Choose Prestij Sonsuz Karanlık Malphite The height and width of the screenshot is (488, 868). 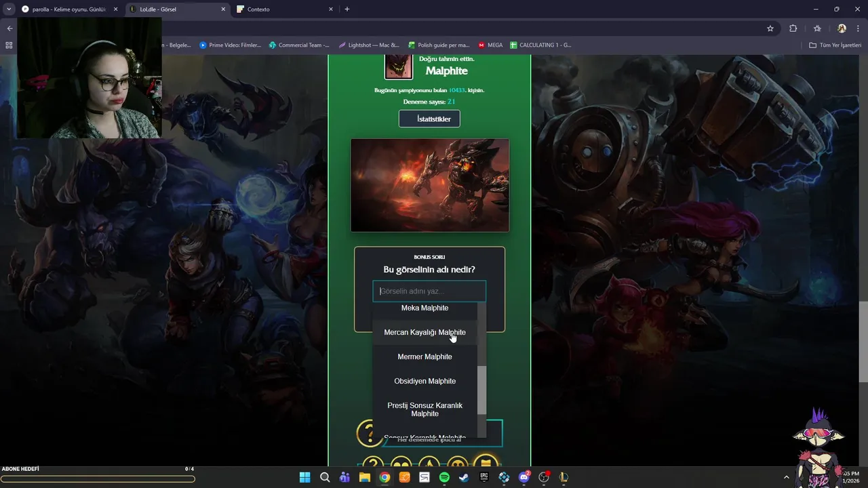[x=425, y=409]
